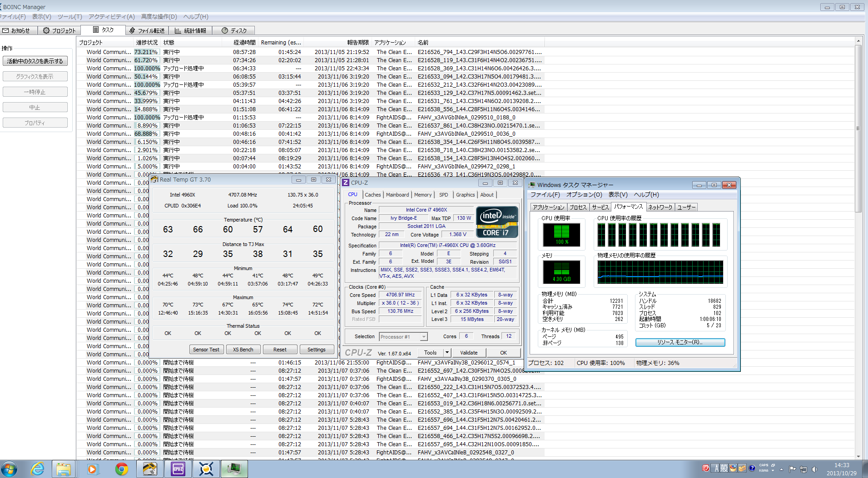The image size is (868, 478).
Task: Click the volume speaker tray icon
Action: (814, 469)
